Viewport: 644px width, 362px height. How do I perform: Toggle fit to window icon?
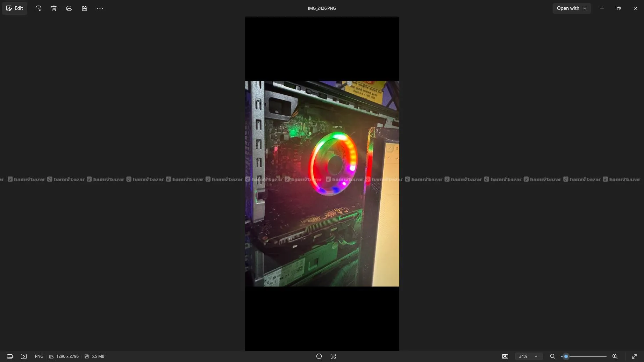(x=505, y=356)
